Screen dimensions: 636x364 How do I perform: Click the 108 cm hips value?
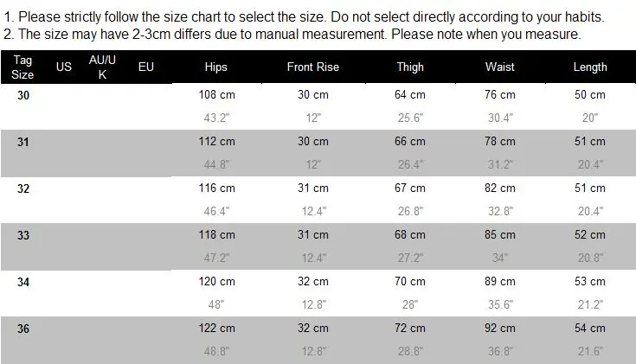pos(216,94)
